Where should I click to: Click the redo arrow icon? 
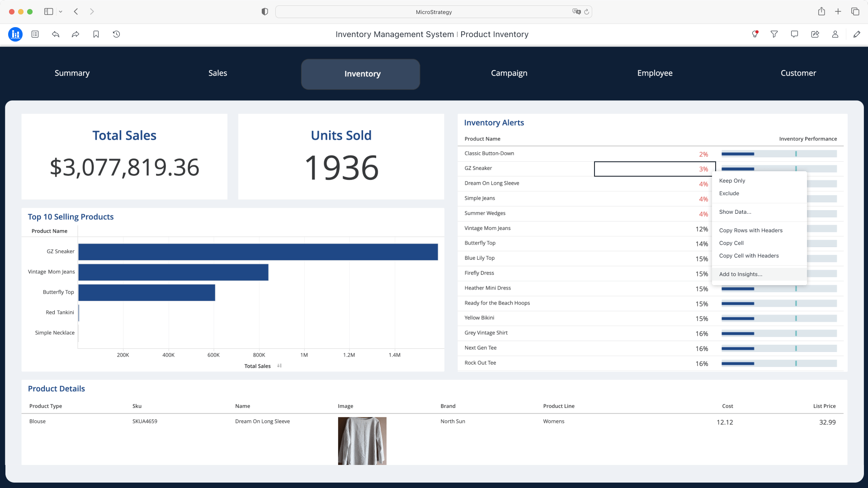(75, 34)
